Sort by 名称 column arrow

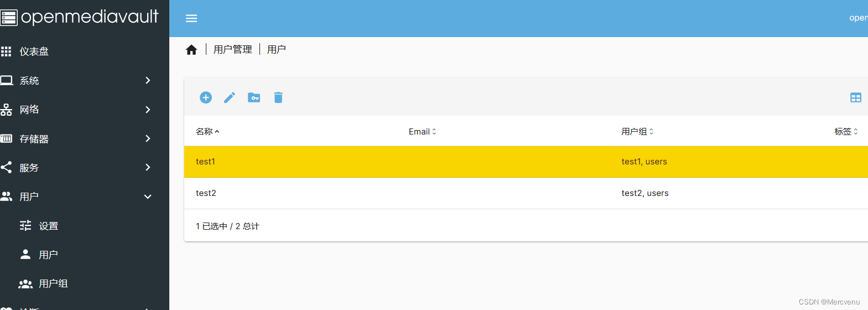(217, 132)
